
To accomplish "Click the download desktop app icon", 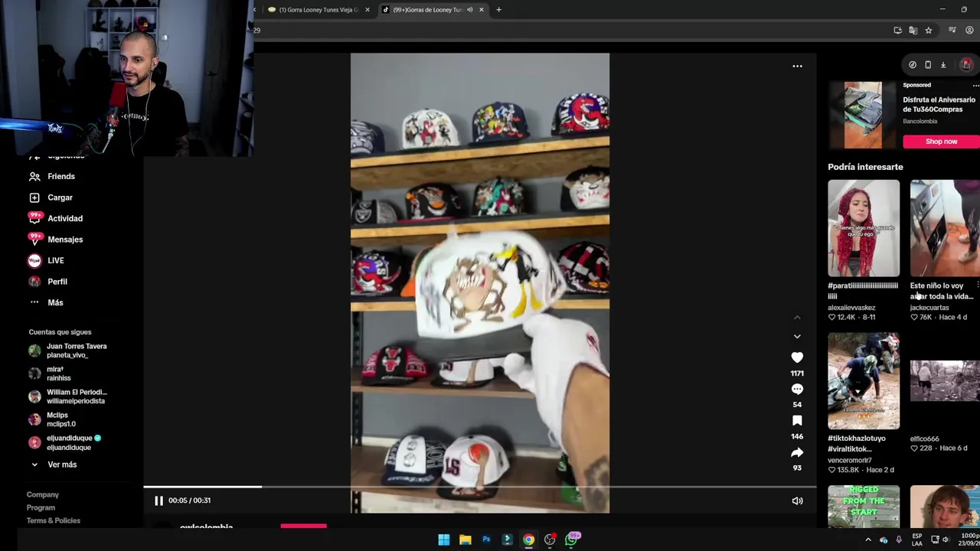I will (x=943, y=65).
